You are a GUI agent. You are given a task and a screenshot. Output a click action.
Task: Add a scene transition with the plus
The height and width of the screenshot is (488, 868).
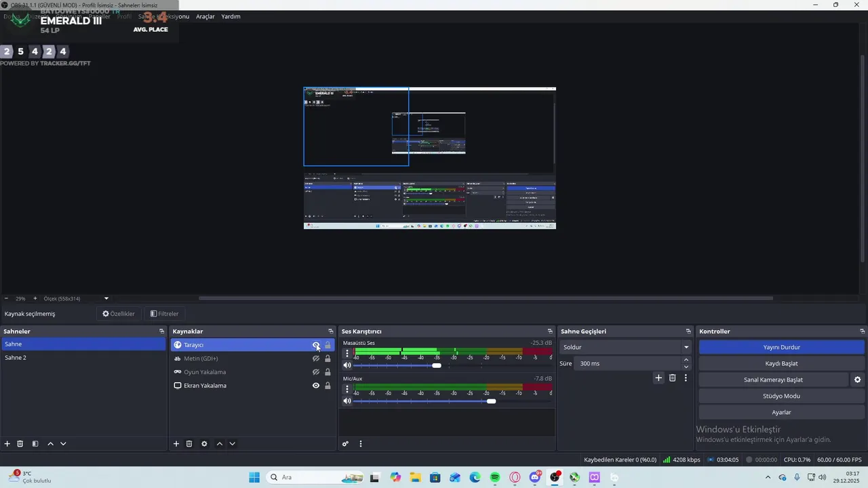point(658,378)
